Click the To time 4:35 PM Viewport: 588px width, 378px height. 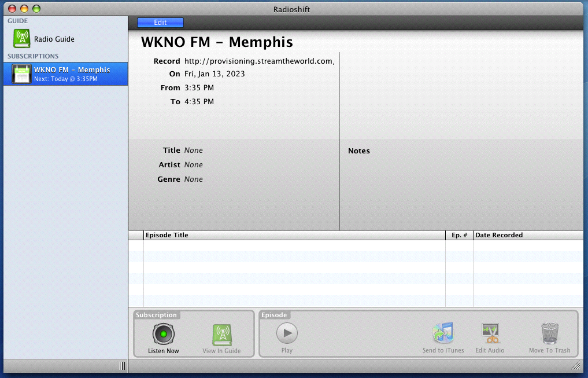(x=199, y=102)
